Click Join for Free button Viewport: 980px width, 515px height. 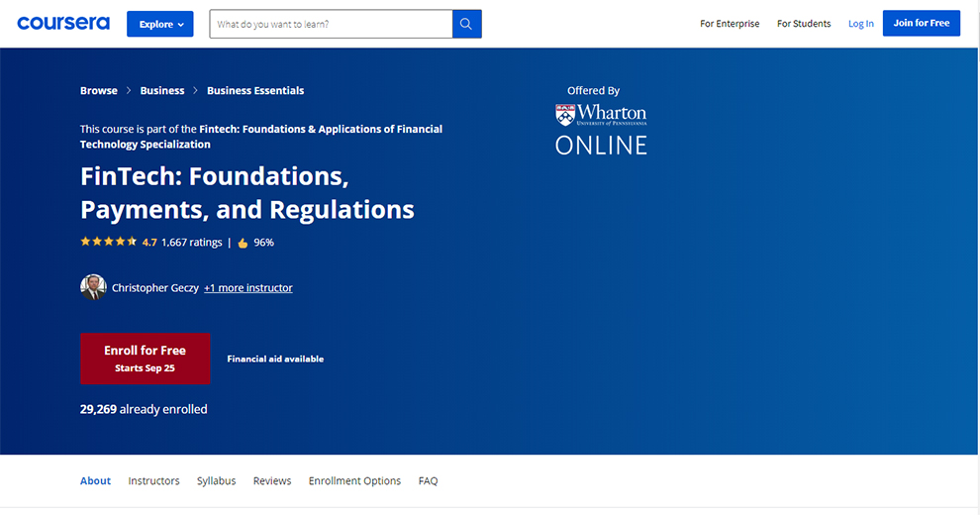[922, 23]
